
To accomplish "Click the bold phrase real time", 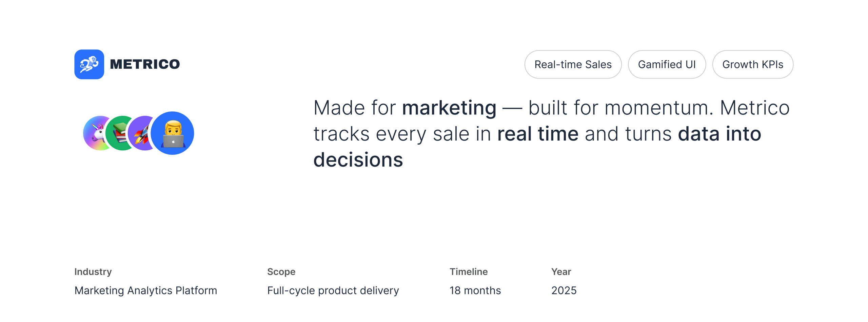I will [x=537, y=134].
